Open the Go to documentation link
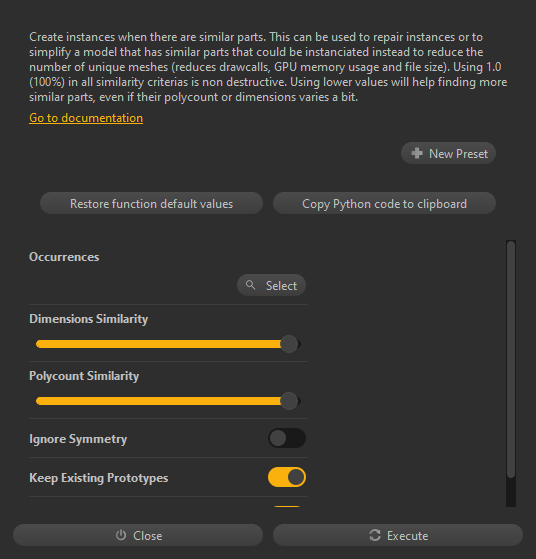 [x=86, y=118]
